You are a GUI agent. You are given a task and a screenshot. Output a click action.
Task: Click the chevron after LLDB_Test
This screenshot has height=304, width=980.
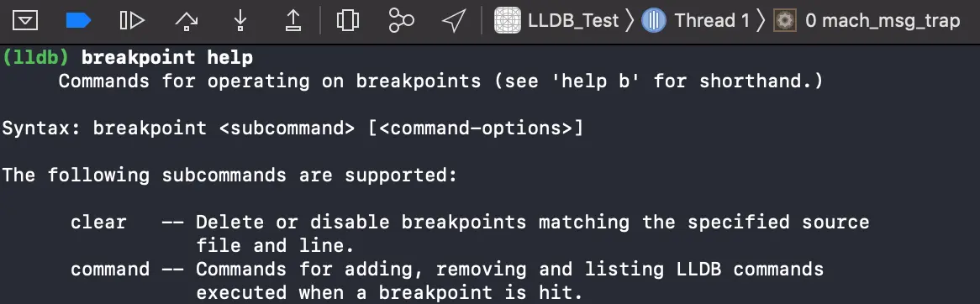click(630, 21)
